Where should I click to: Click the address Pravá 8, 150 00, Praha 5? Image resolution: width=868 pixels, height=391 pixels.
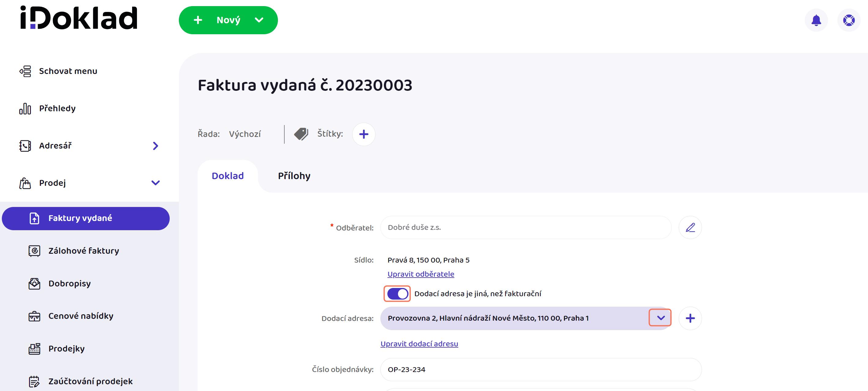(428, 260)
